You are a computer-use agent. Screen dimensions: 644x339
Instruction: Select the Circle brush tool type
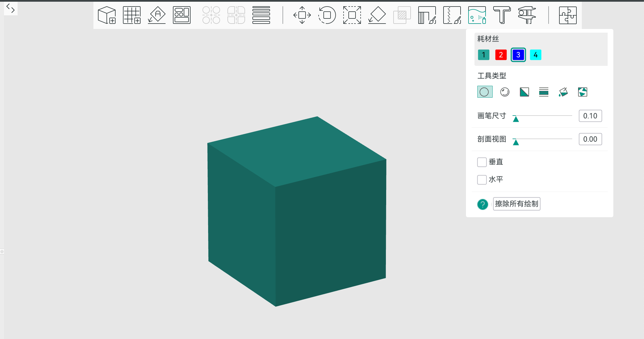point(485,92)
